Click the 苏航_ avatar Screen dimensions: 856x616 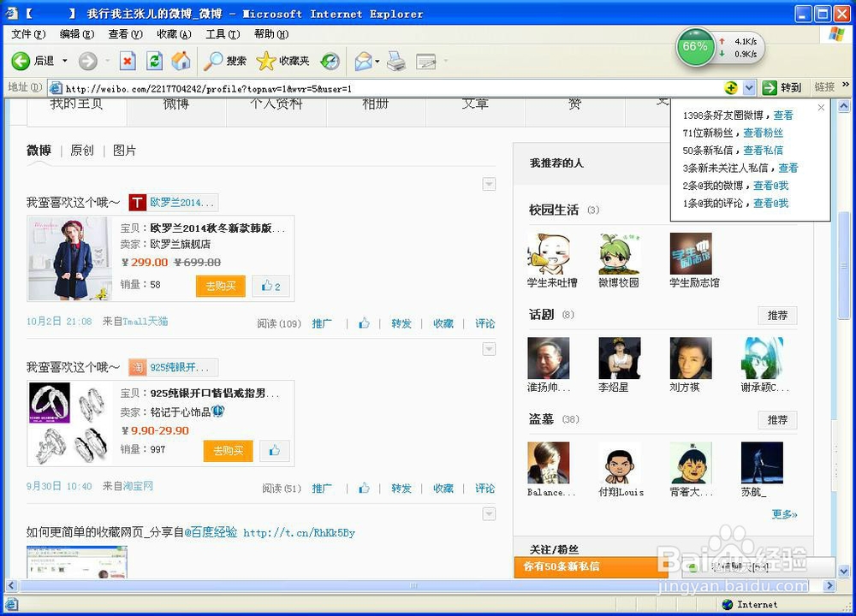tap(762, 463)
